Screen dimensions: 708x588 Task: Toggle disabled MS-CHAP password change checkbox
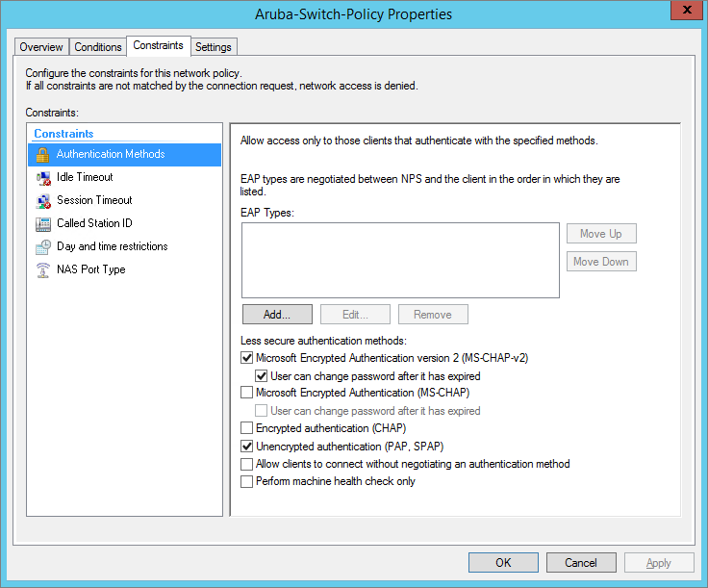(x=261, y=411)
